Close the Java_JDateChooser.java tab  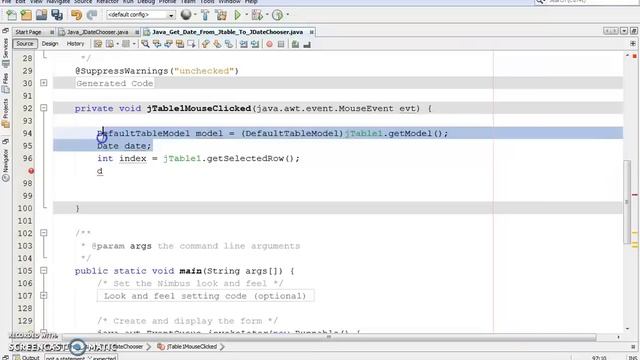pyautogui.click(x=137, y=32)
